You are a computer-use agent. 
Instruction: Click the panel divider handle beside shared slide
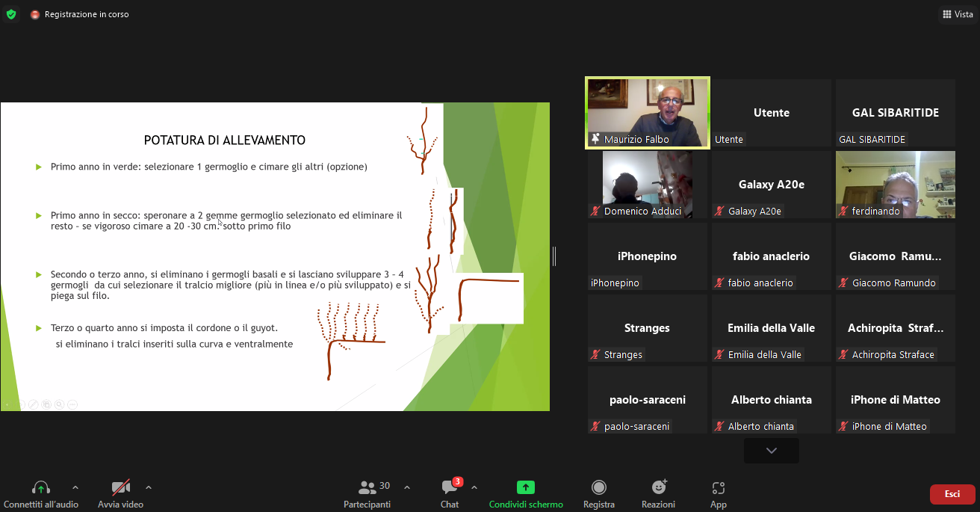(554, 256)
